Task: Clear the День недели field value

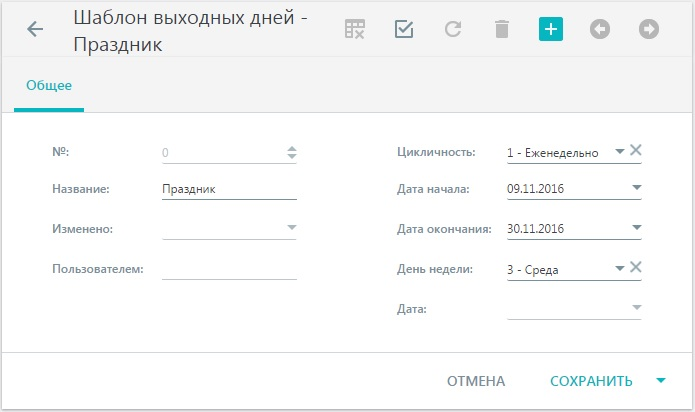Action: pyautogui.click(x=636, y=267)
